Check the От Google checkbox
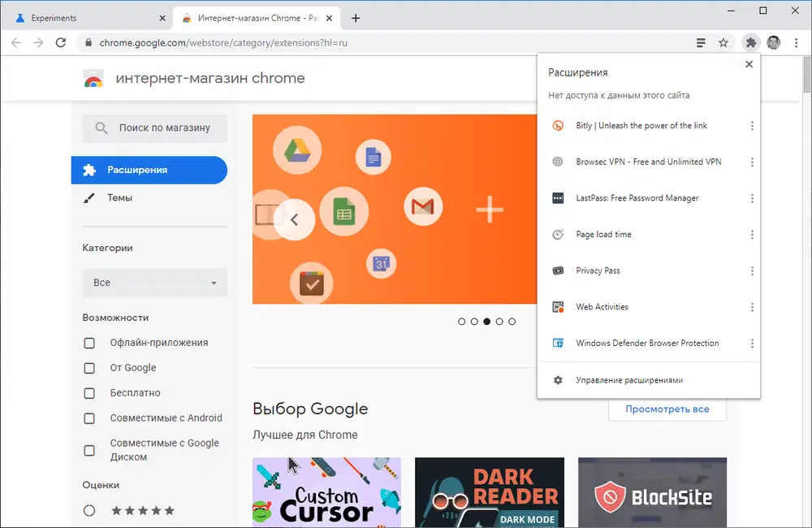812x528 pixels. tap(89, 368)
